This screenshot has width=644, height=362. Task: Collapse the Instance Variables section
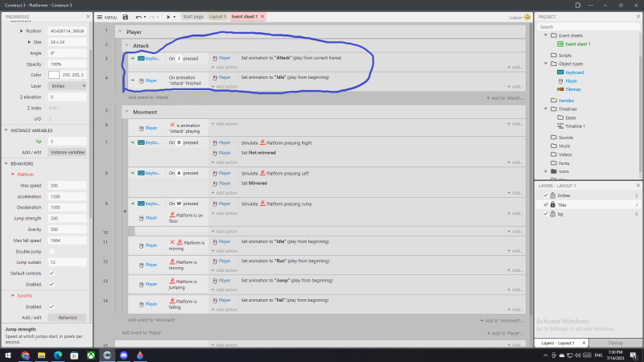click(5, 130)
